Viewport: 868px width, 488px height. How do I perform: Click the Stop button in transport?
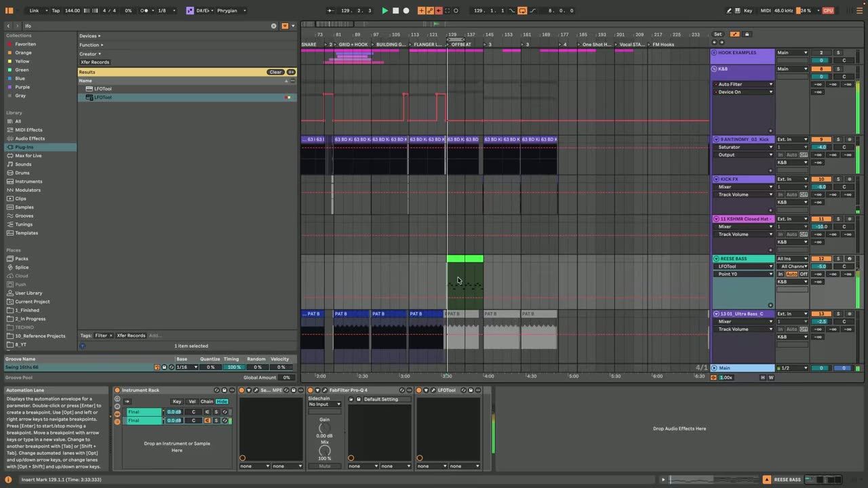click(x=396, y=10)
